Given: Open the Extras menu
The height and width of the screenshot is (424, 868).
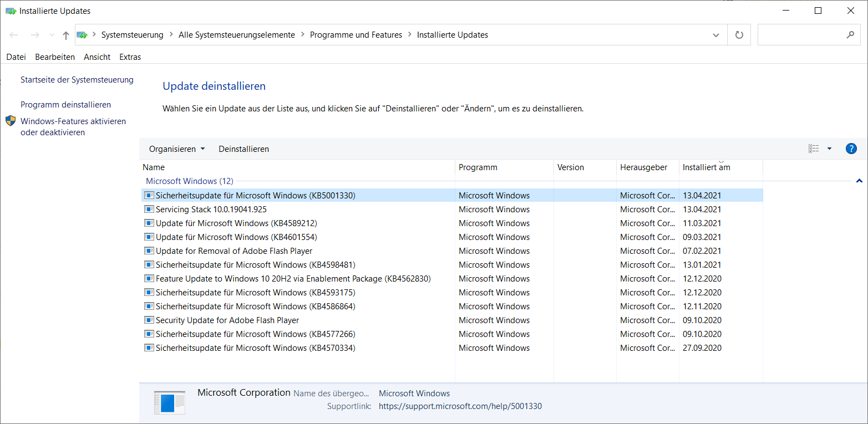Looking at the screenshot, I should [130, 57].
